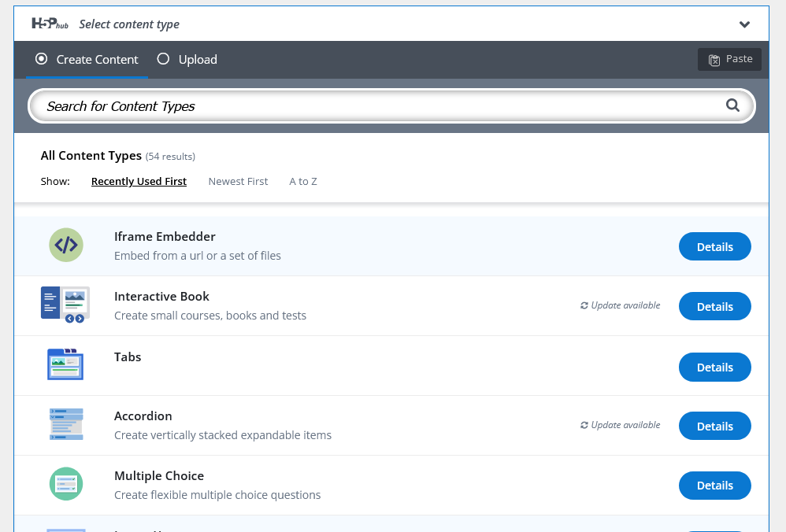The height and width of the screenshot is (532, 786).
Task: Focus the Search for Content Types field
Action: pos(391,106)
